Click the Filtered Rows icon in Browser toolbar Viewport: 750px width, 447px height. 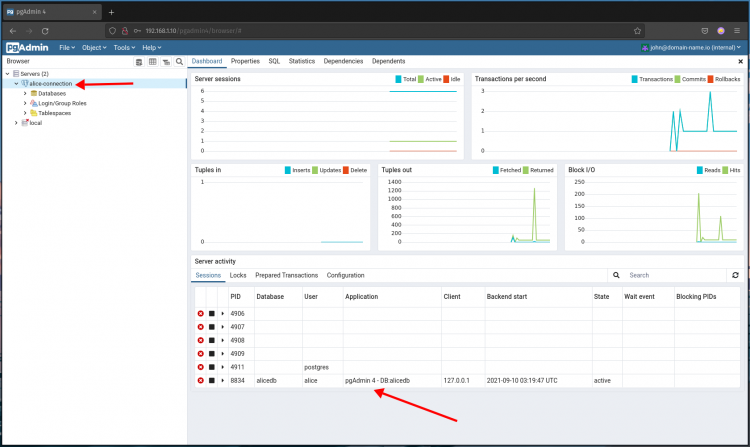point(166,62)
